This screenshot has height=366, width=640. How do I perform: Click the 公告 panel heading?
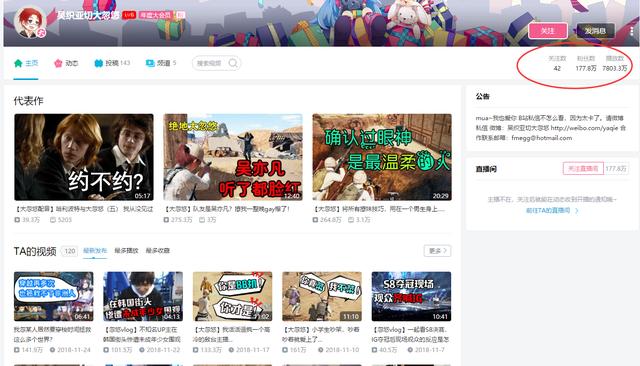coord(482,96)
